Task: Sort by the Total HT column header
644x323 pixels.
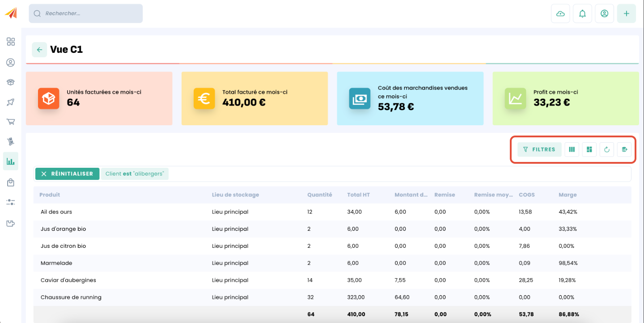Action: point(359,195)
